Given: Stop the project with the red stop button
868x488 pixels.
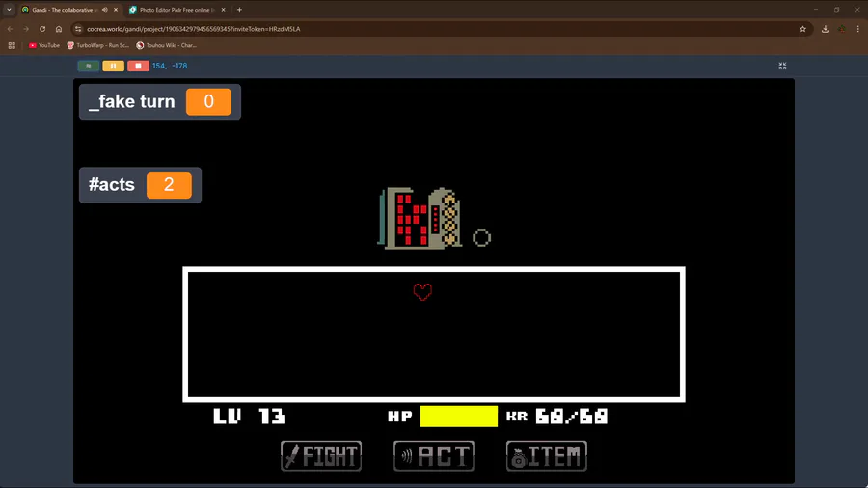Looking at the screenshot, I should 138,66.
